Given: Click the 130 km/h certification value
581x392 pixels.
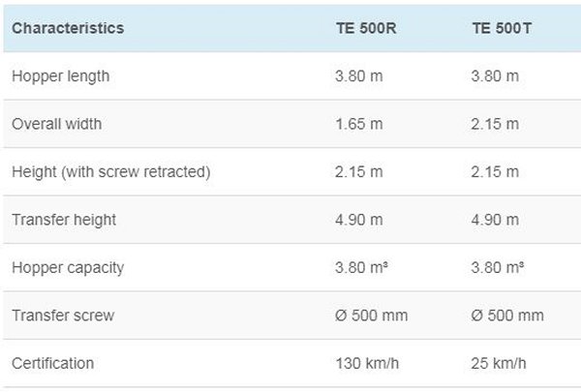Looking at the screenshot, I should tap(366, 363).
